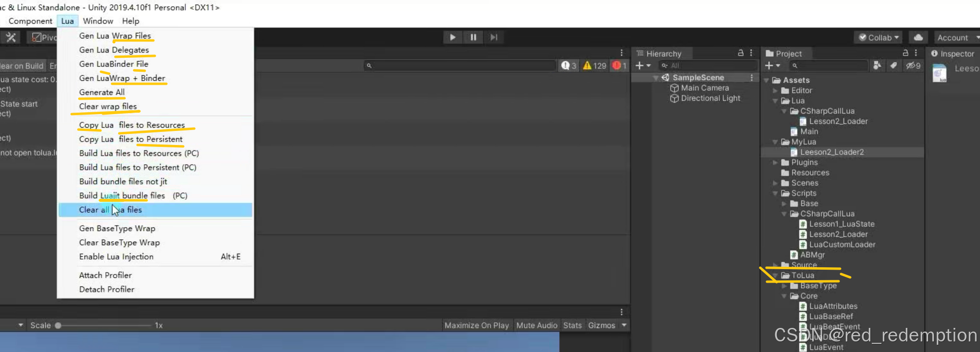Open the Project panel three-dot menu
Screen dimensions: 980x352
(916, 53)
